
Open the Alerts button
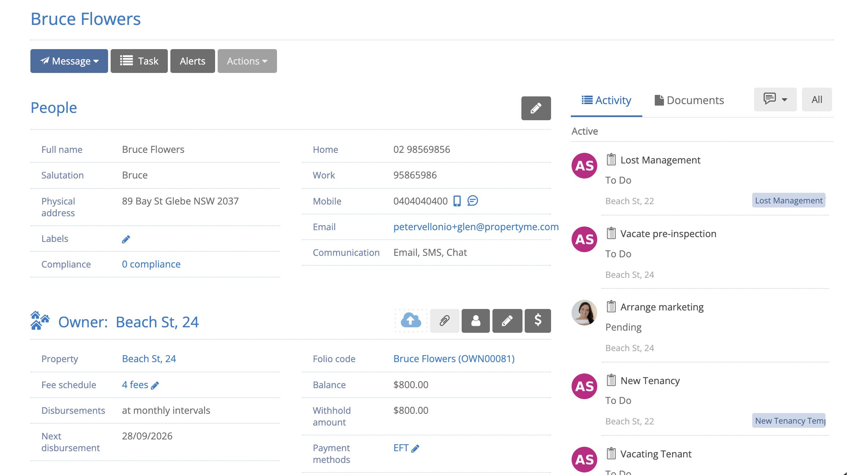point(192,61)
